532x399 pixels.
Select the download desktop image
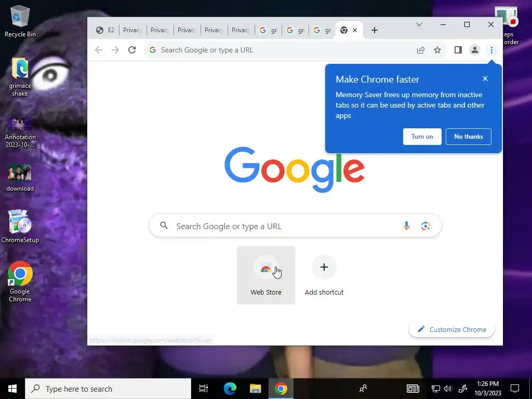[x=20, y=178]
